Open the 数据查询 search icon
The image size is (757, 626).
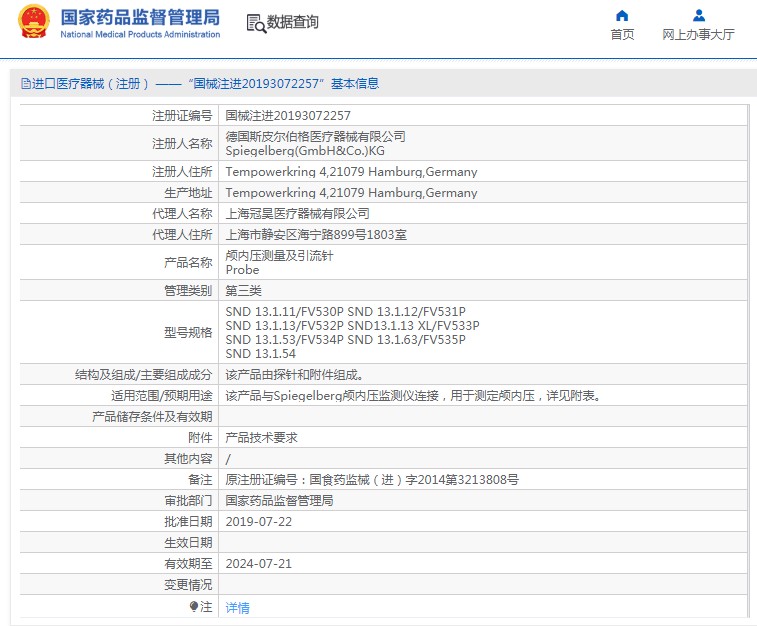(256, 23)
